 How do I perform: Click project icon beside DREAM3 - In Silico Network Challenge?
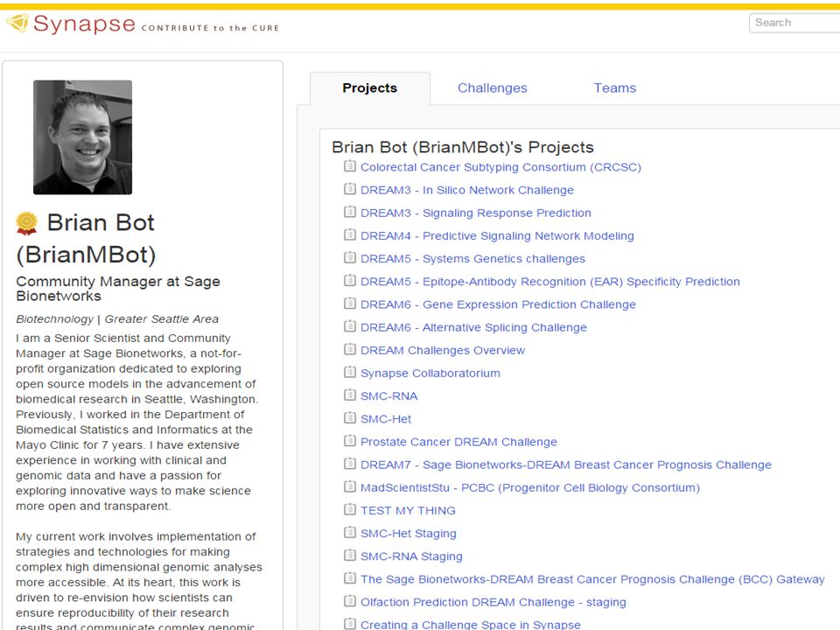click(349, 189)
